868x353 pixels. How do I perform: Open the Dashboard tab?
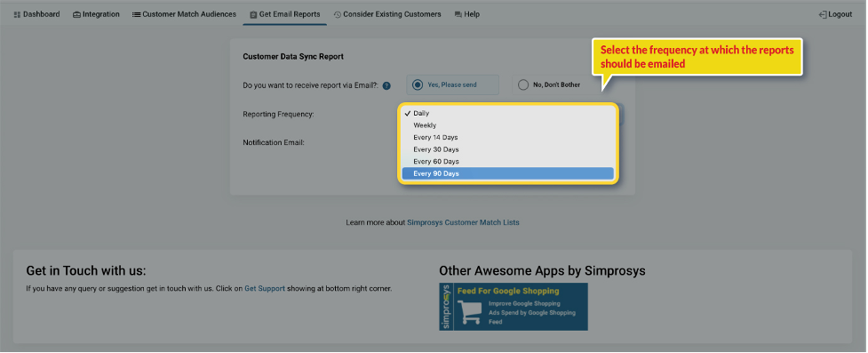tap(36, 14)
